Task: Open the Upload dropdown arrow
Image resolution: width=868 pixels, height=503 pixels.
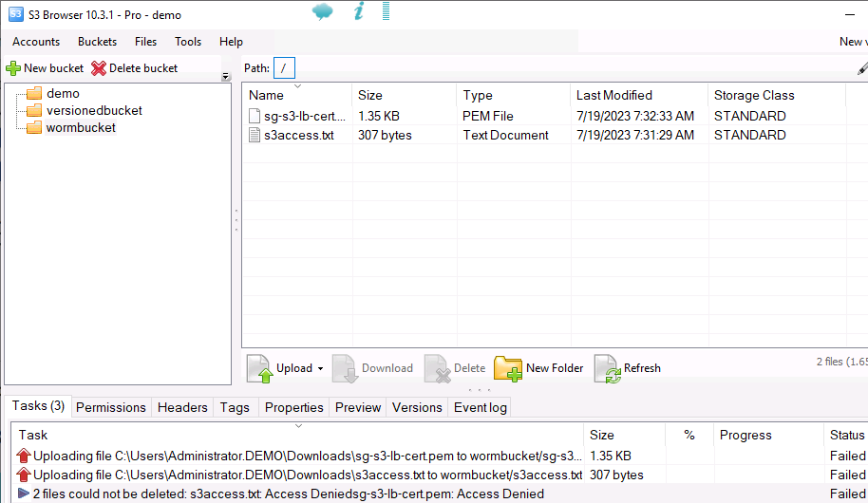Action: point(320,368)
